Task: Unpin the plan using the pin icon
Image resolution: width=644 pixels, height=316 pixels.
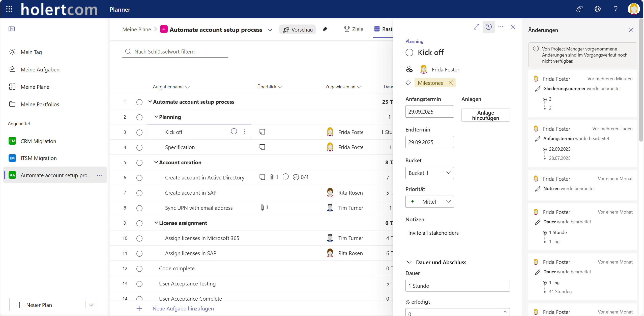Action: tap(325, 29)
